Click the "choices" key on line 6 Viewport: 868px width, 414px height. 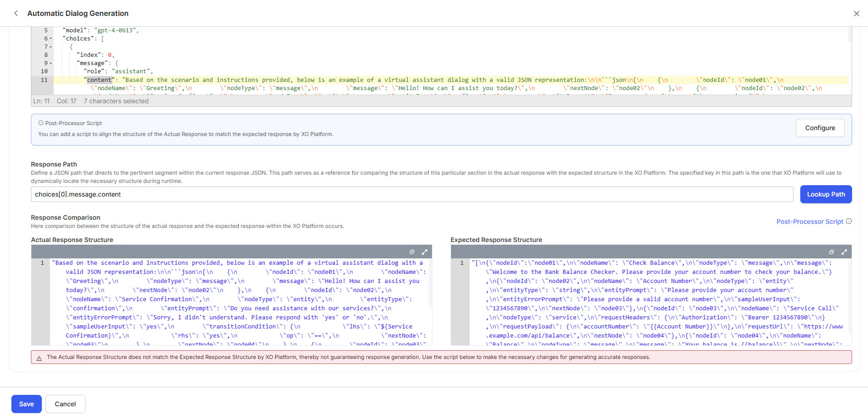78,39
